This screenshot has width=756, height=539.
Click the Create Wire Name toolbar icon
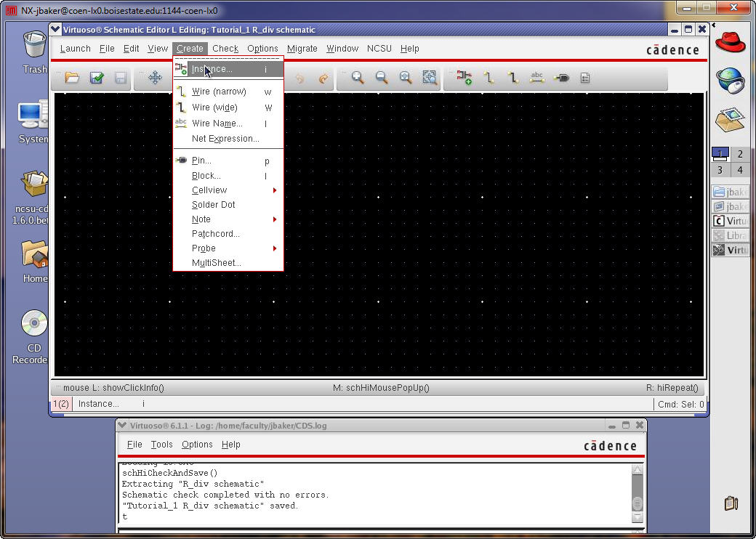click(537, 78)
